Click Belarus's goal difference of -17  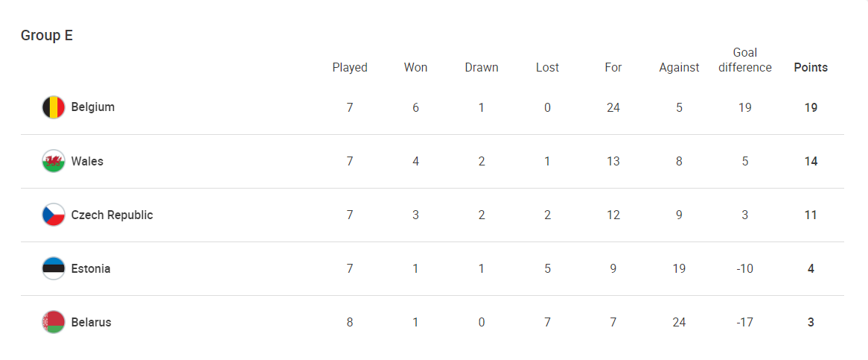(744, 322)
